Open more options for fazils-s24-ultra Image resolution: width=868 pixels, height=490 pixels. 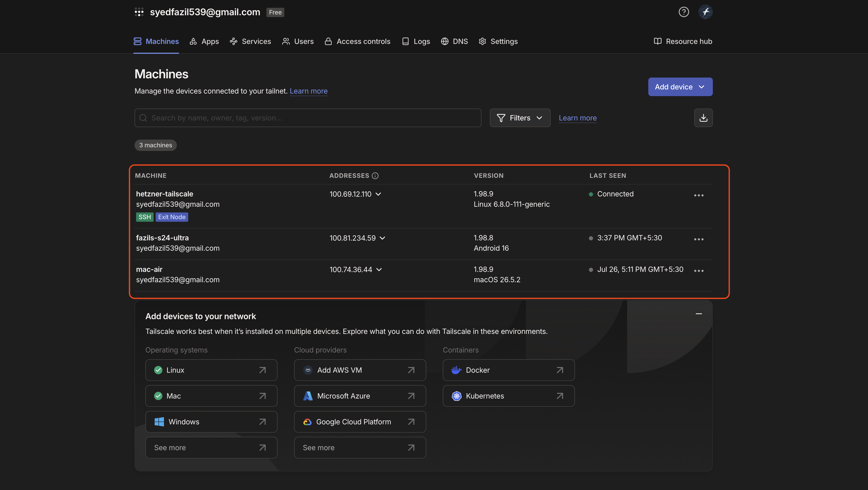[x=699, y=239]
